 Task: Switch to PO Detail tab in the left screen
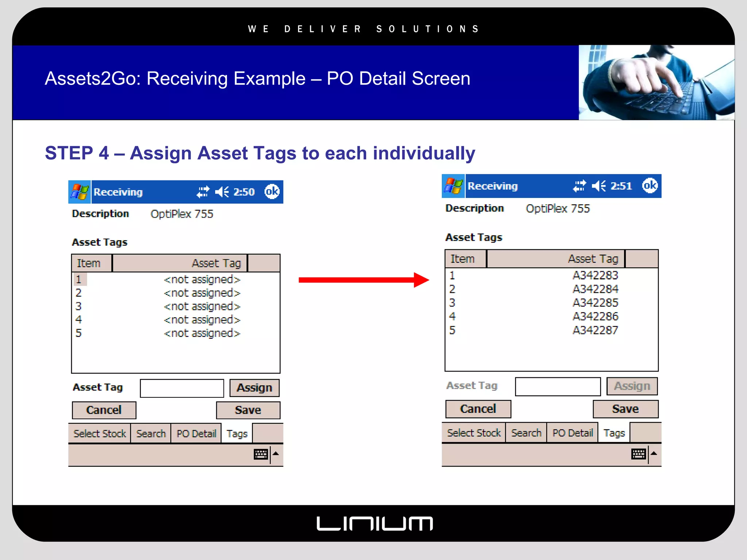[x=196, y=433]
